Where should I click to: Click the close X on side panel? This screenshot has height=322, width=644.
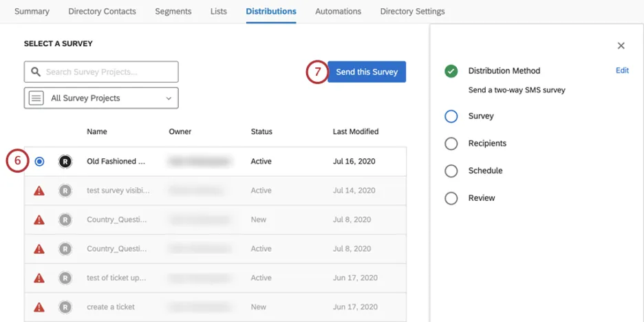(621, 46)
